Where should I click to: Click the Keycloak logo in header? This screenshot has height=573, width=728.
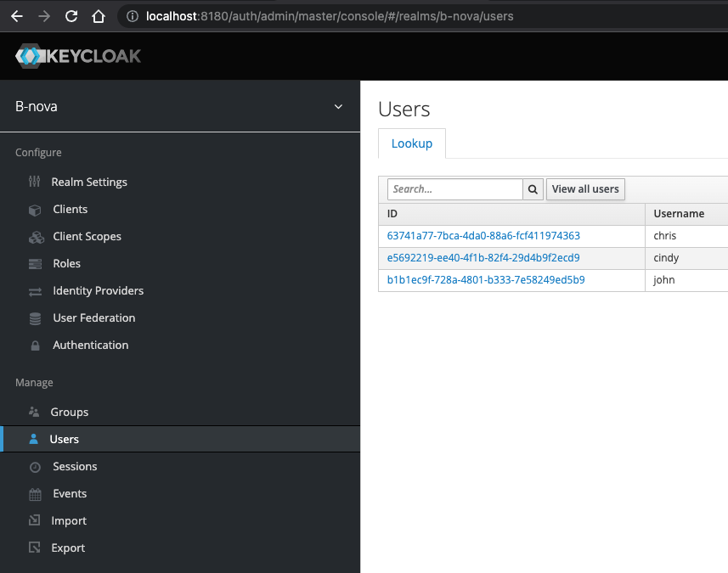click(x=78, y=57)
